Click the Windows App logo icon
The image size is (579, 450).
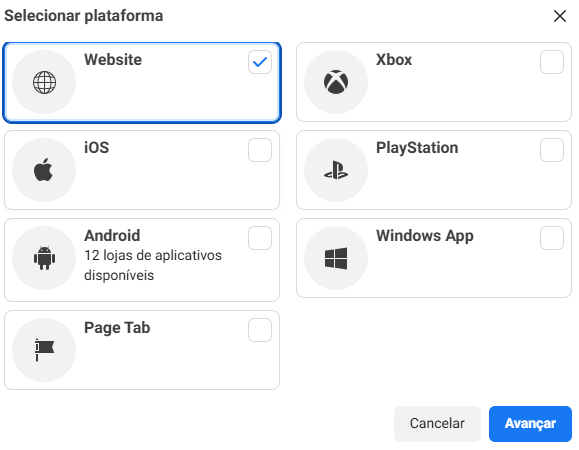pyautogui.click(x=336, y=258)
